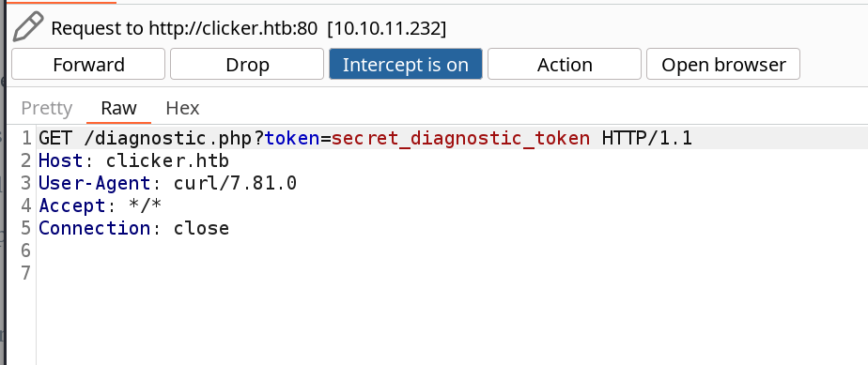Forward the intercepted request
The height and width of the screenshot is (365, 868).
[x=88, y=64]
